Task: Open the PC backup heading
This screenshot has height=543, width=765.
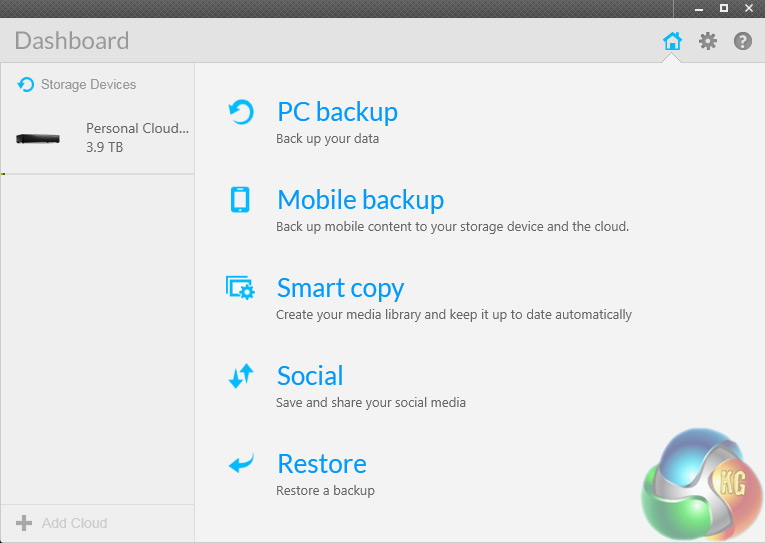Action: tap(337, 112)
